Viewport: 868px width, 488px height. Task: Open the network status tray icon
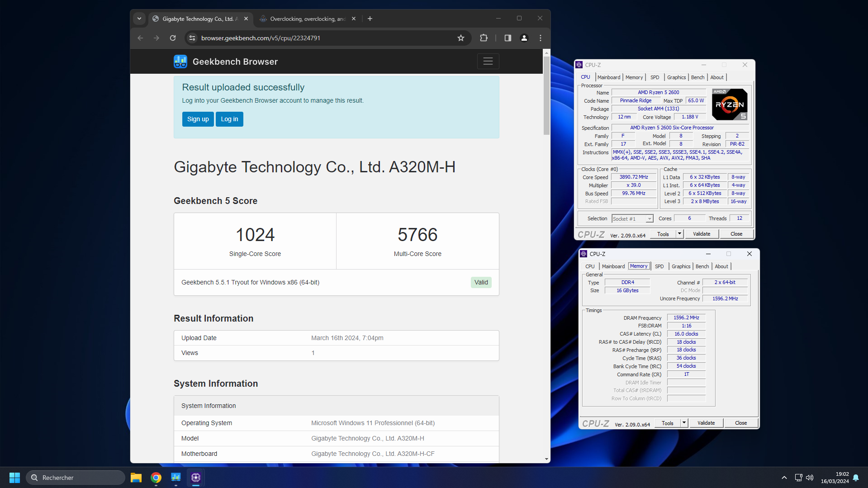point(798,478)
